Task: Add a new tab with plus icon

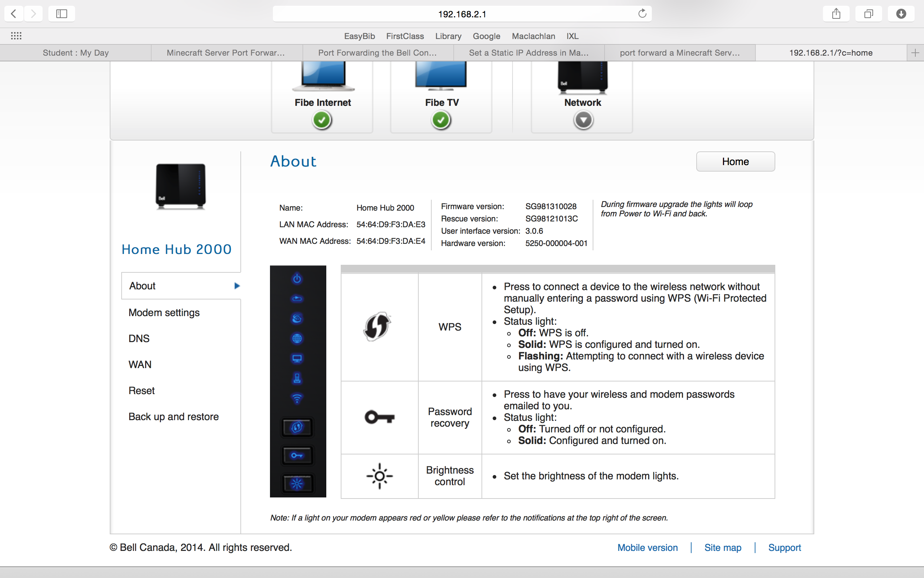Action: pos(915,53)
